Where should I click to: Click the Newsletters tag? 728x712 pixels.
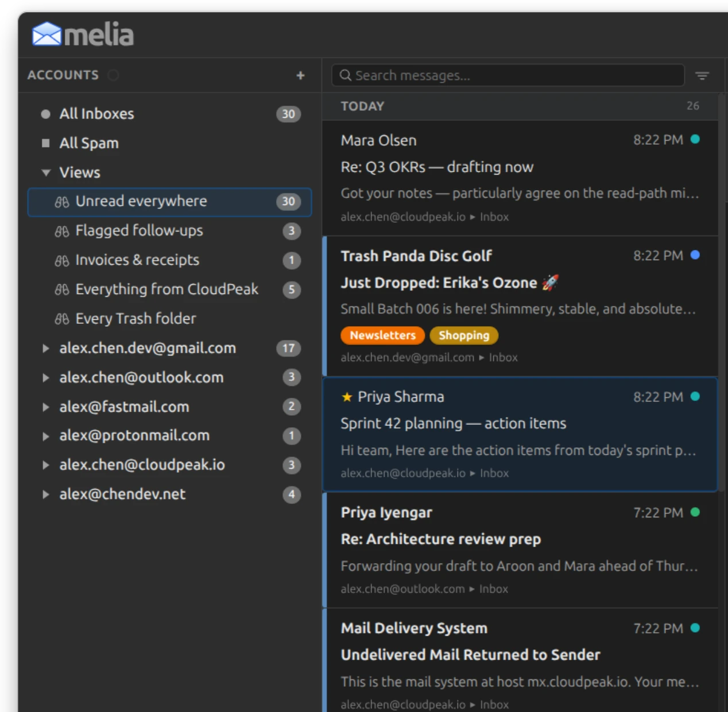382,335
